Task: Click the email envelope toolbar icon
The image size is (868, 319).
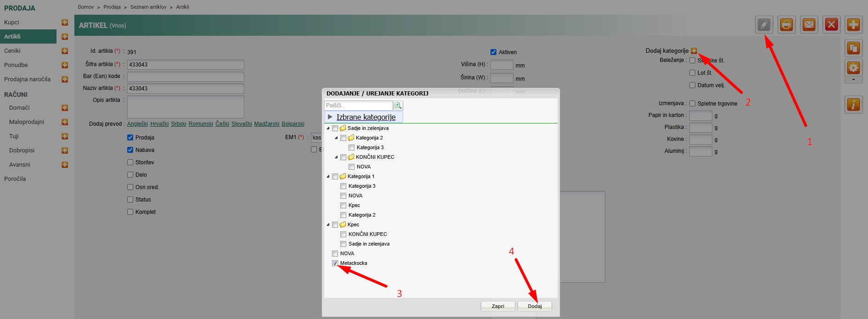Action: pyautogui.click(x=809, y=25)
